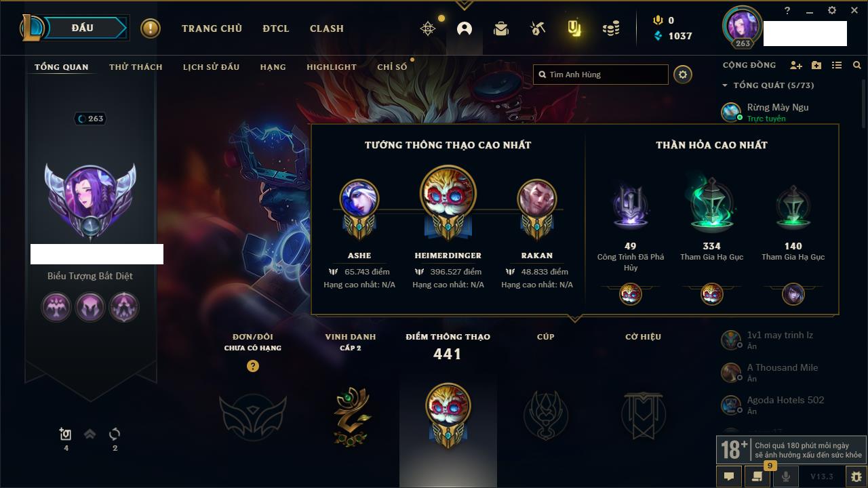This screenshot has width=868, height=488.
Task: Click the Add Friend icon
Action: (x=796, y=65)
